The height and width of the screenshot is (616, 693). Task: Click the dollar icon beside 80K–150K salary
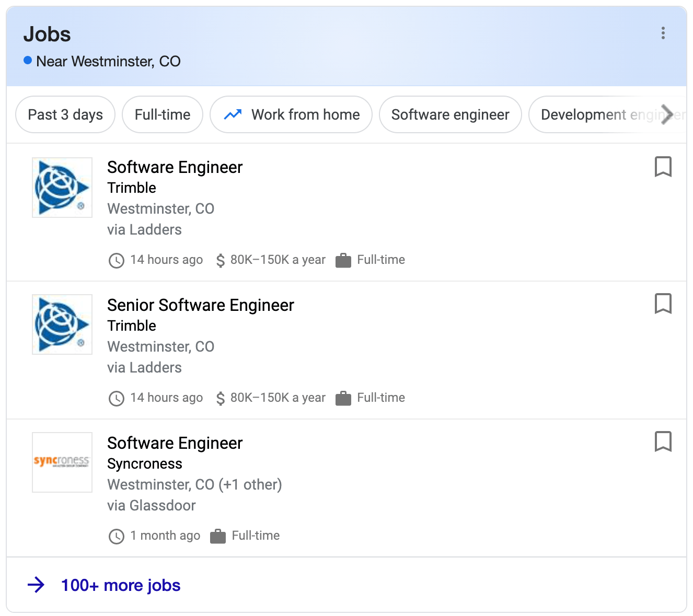(220, 260)
